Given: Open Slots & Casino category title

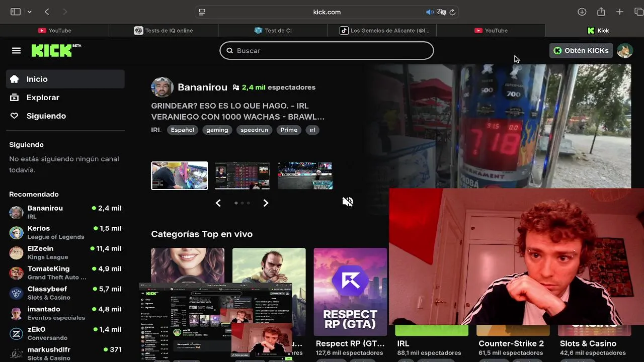Looking at the screenshot, I should click(x=588, y=343).
